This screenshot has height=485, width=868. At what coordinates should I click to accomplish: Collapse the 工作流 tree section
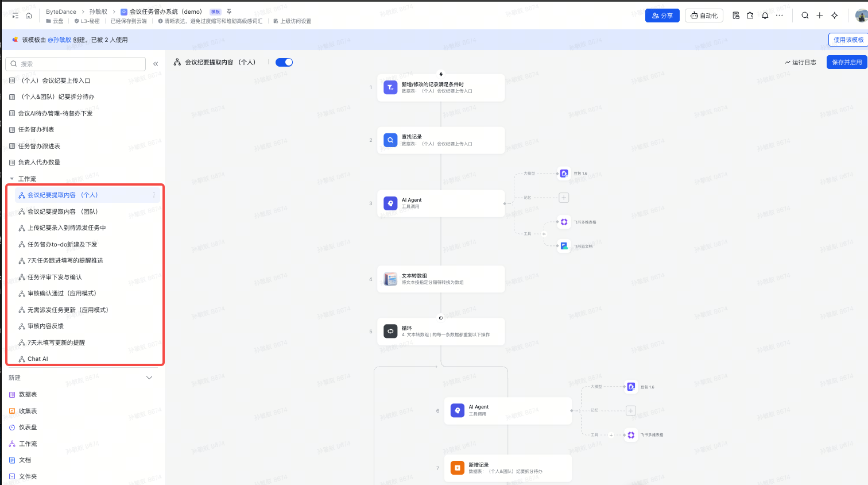point(12,179)
